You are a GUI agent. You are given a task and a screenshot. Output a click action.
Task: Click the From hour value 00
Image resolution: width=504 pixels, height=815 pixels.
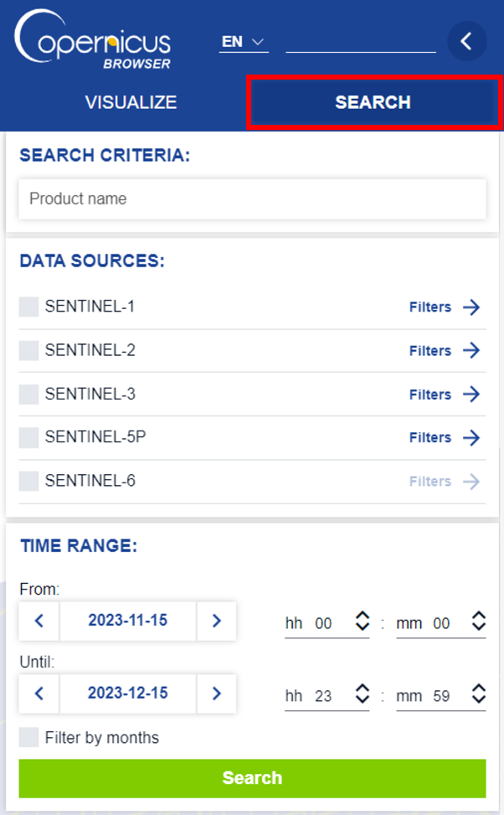323,623
